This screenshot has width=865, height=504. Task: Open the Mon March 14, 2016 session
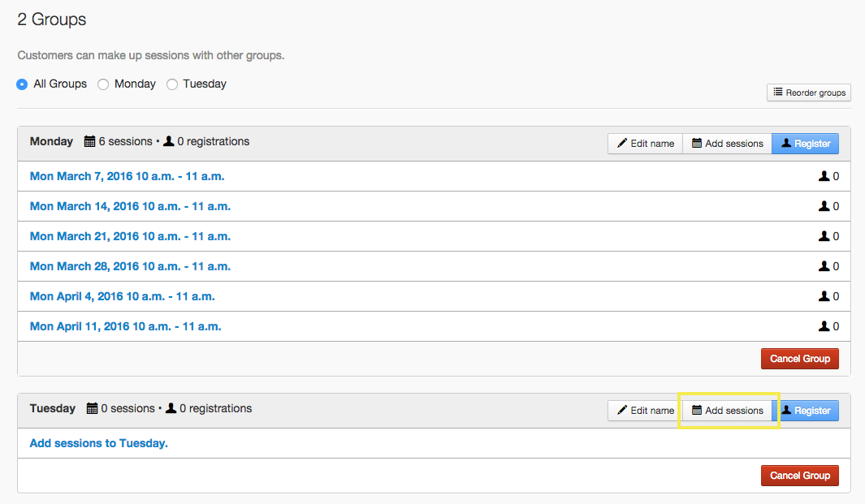130,206
